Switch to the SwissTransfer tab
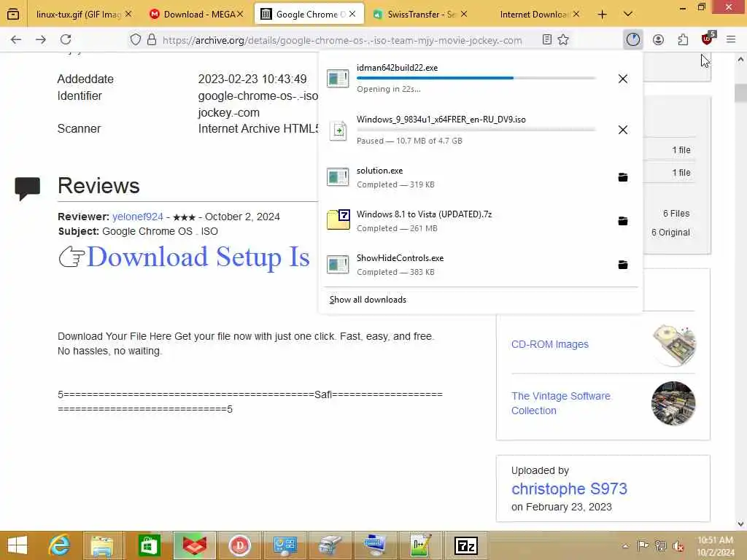Viewport: 747px width, 560px height. pos(420,15)
